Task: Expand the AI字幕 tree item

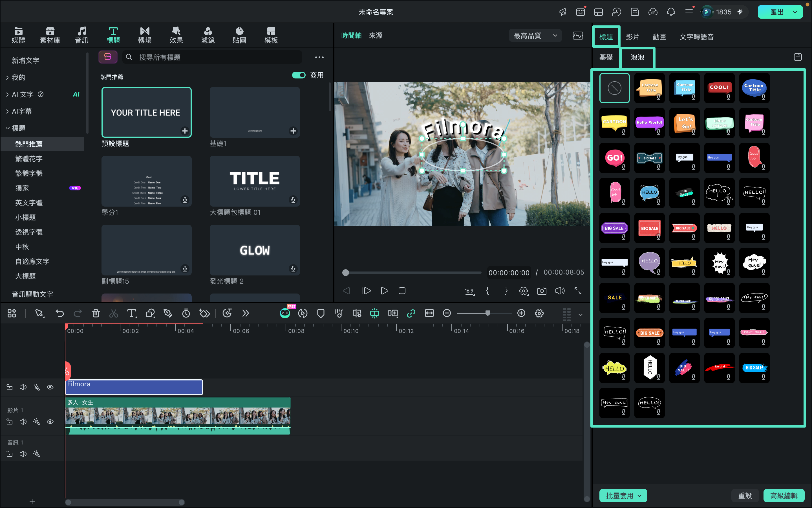Action: (7, 111)
